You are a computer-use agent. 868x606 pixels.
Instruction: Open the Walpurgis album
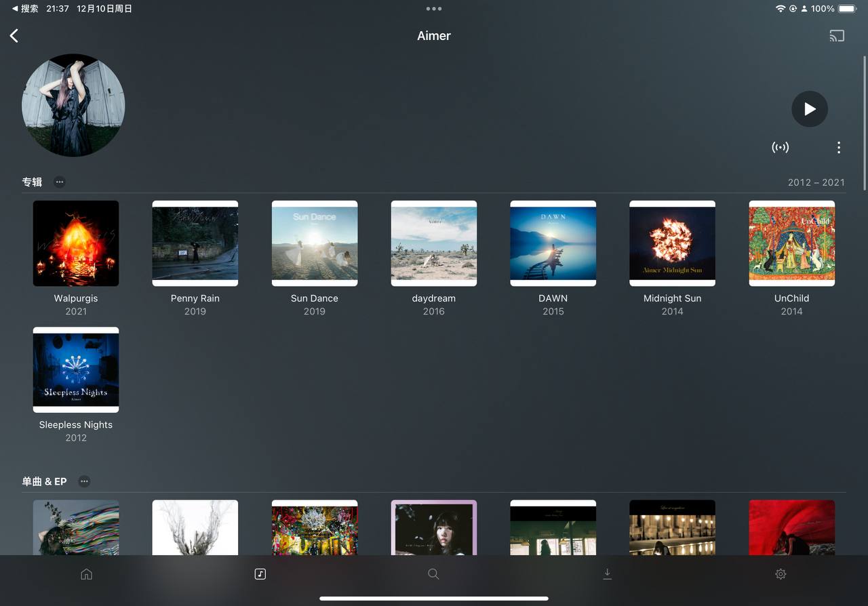tap(76, 243)
